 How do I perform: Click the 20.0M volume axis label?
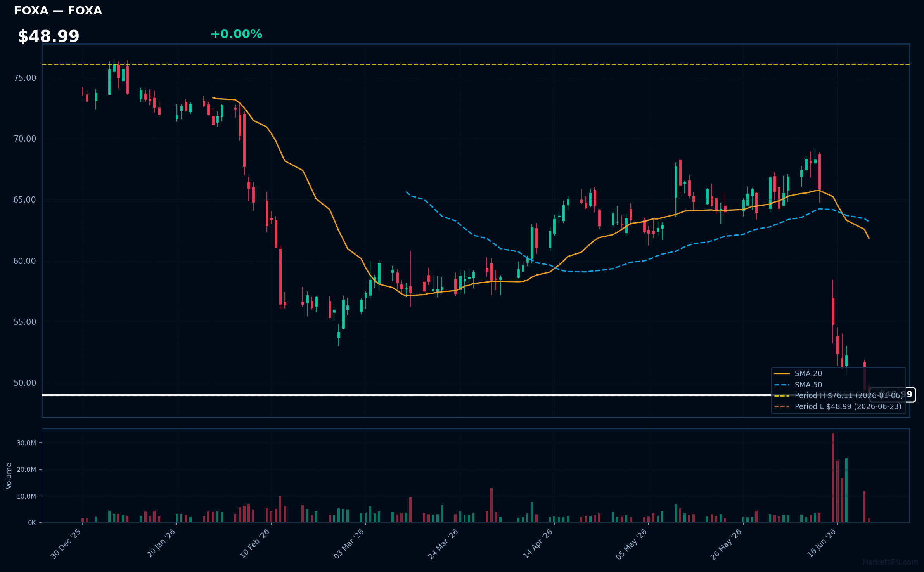pyautogui.click(x=26, y=470)
